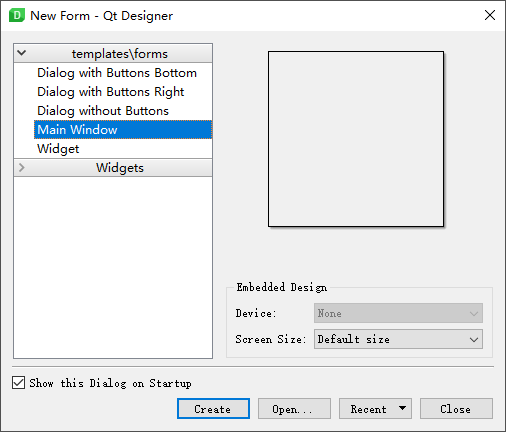Click the Qt Designer title bar icon
This screenshot has height=432, width=506.
click(x=17, y=16)
